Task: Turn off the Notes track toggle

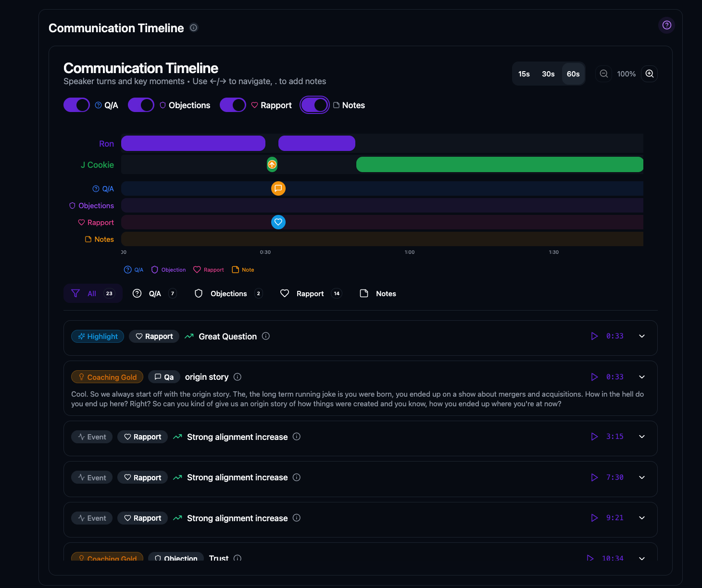Action: point(314,105)
